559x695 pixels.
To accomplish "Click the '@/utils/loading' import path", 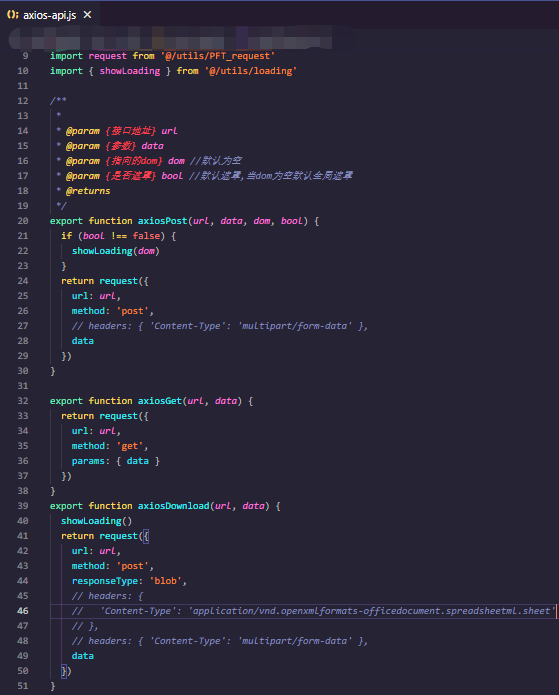I will click(250, 71).
